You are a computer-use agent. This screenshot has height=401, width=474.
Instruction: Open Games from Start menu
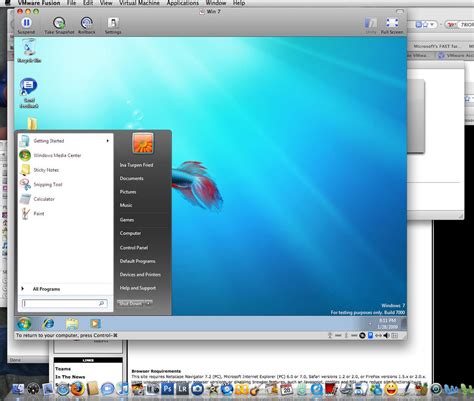coord(127,220)
